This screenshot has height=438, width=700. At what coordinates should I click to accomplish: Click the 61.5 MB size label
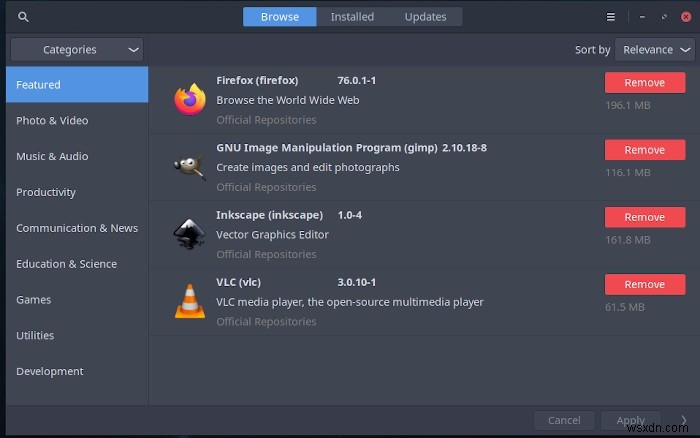625,307
